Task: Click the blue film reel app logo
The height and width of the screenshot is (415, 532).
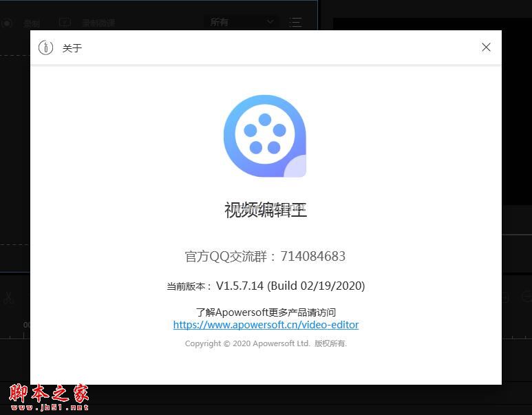Action: (265, 136)
